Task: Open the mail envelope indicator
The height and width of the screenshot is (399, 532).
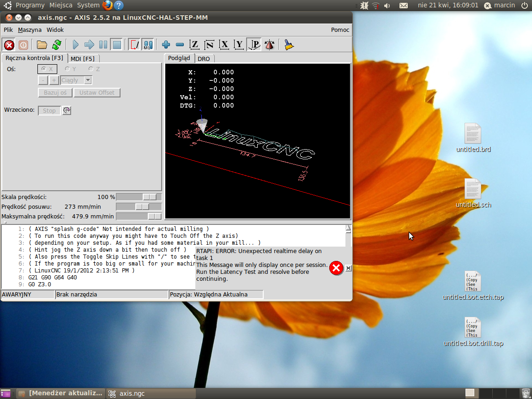Action: [404, 6]
